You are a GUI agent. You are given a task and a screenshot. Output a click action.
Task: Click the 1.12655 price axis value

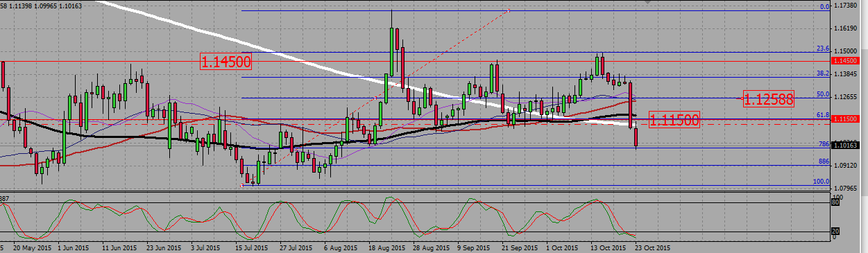click(x=846, y=97)
